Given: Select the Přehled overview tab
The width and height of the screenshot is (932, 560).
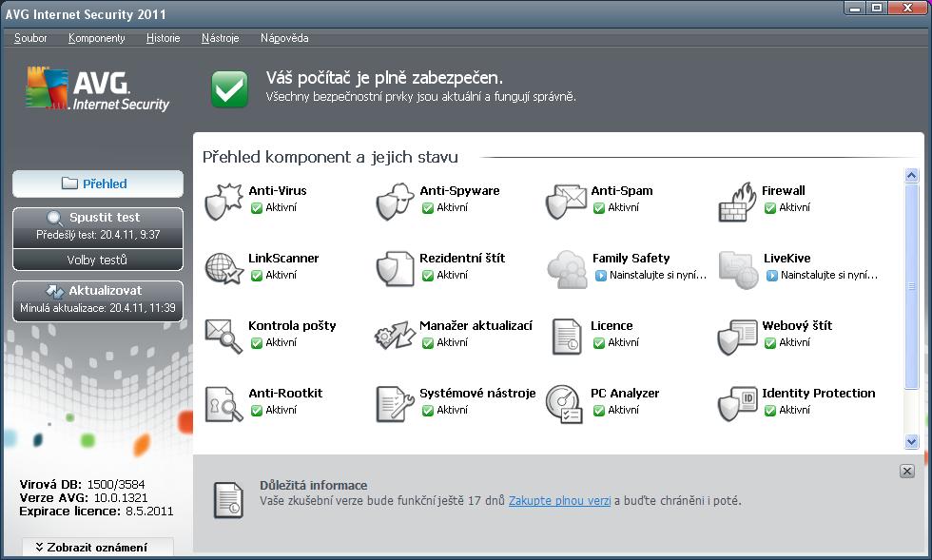Looking at the screenshot, I should pyautogui.click(x=97, y=183).
